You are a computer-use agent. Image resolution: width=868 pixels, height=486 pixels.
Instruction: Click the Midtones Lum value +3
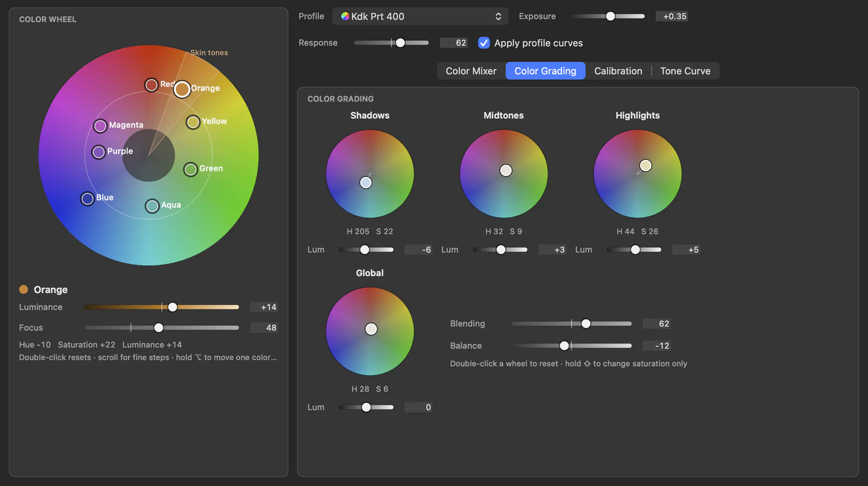click(x=552, y=250)
